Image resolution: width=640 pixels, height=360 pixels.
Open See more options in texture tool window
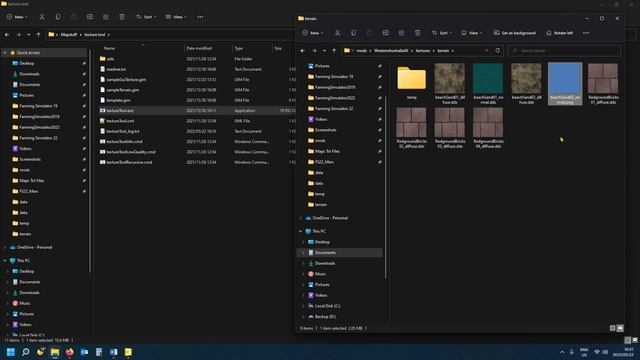[200, 17]
